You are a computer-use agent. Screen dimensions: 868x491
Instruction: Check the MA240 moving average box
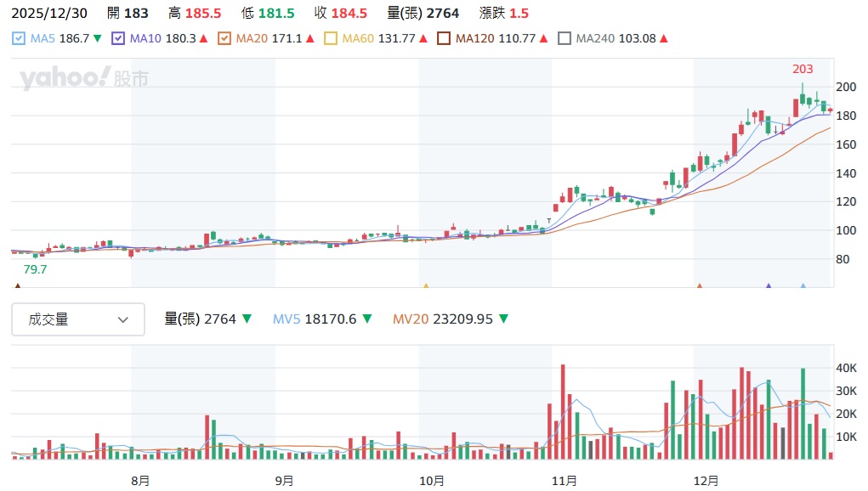click(x=564, y=38)
